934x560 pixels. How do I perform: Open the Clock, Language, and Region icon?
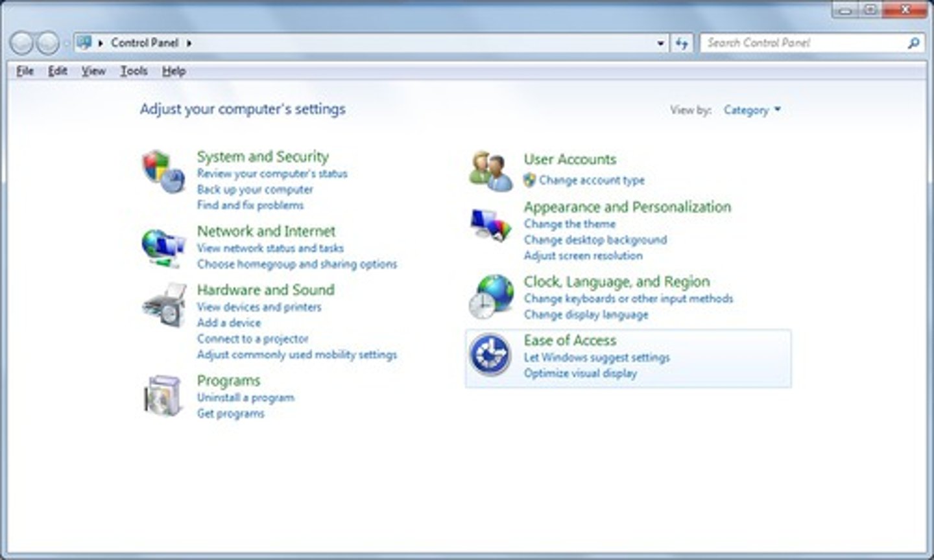(x=490, y=297)
